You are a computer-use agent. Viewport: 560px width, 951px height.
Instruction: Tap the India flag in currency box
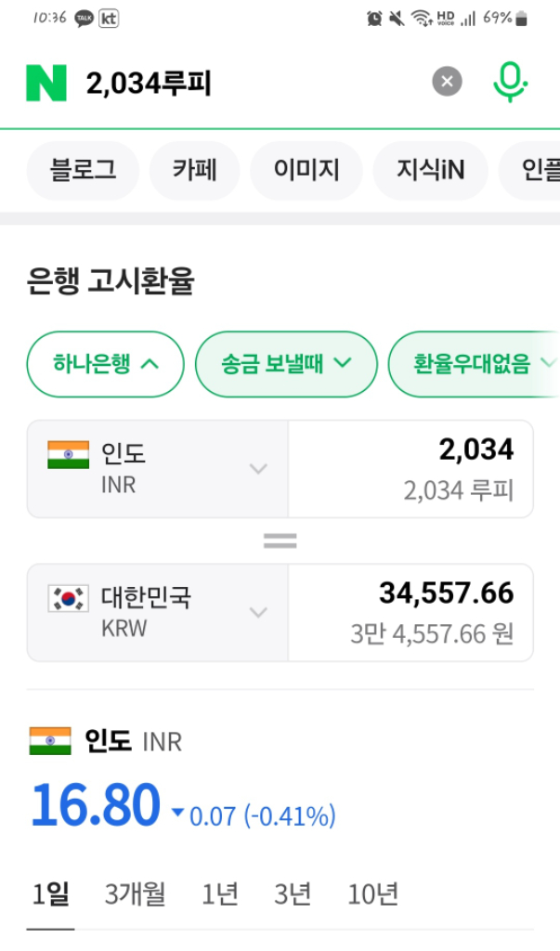(x=68, y=455)
